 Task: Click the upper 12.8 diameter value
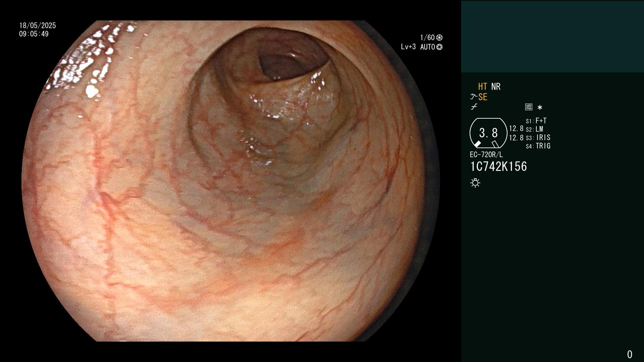point(516,128)
